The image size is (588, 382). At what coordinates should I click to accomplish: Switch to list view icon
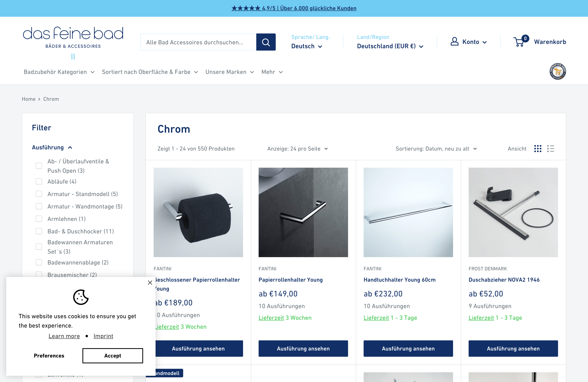(551, 148)
